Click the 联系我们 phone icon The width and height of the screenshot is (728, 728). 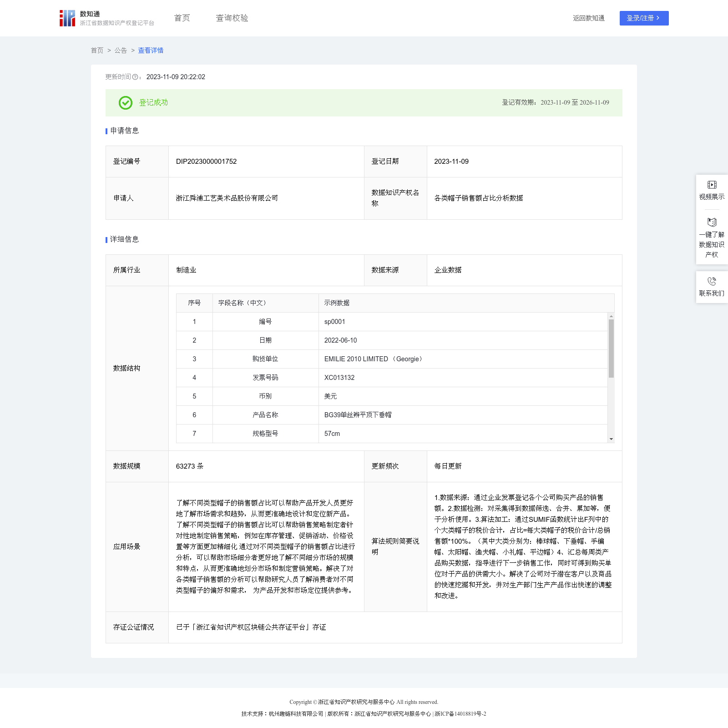click(712, 281)
